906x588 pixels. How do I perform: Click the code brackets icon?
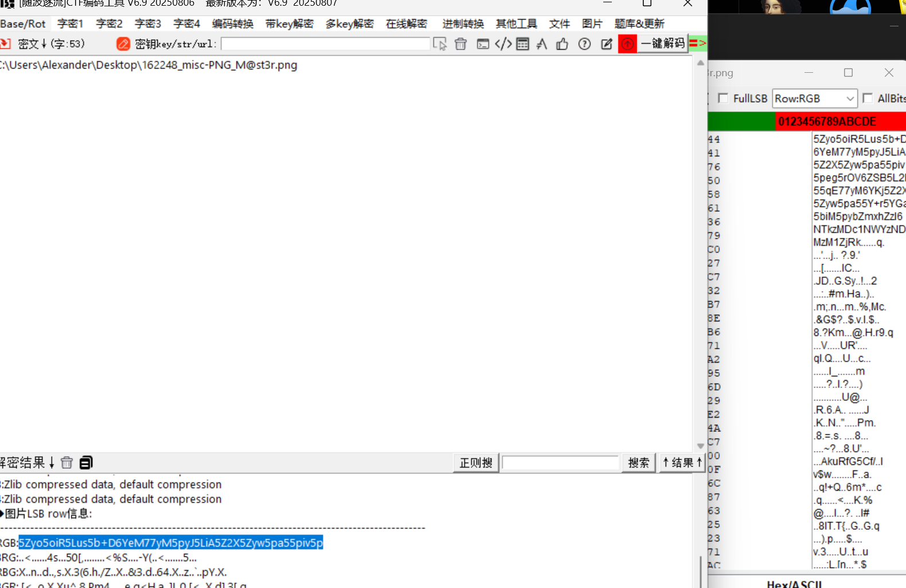pyautogui.click(x=503, y=44)
